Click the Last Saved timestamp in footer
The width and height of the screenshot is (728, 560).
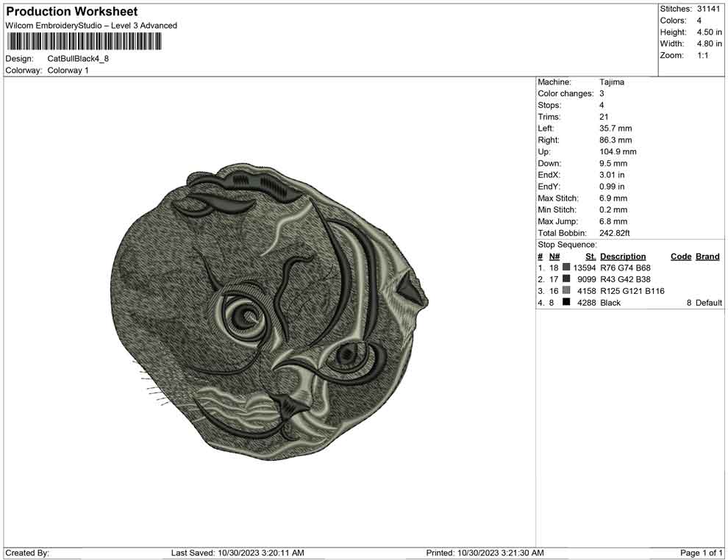[x=238, y=553]
